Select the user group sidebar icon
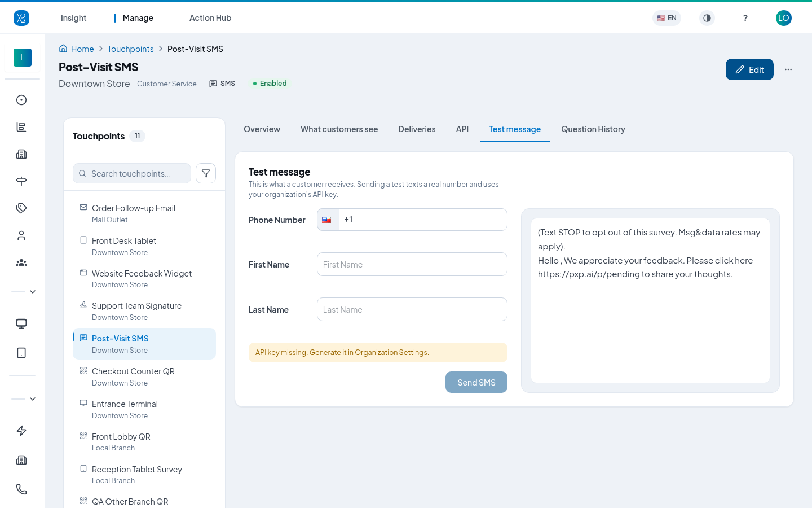Image resolution: width=812 pixels, height=508 pixels. click(x=21, y=262)
